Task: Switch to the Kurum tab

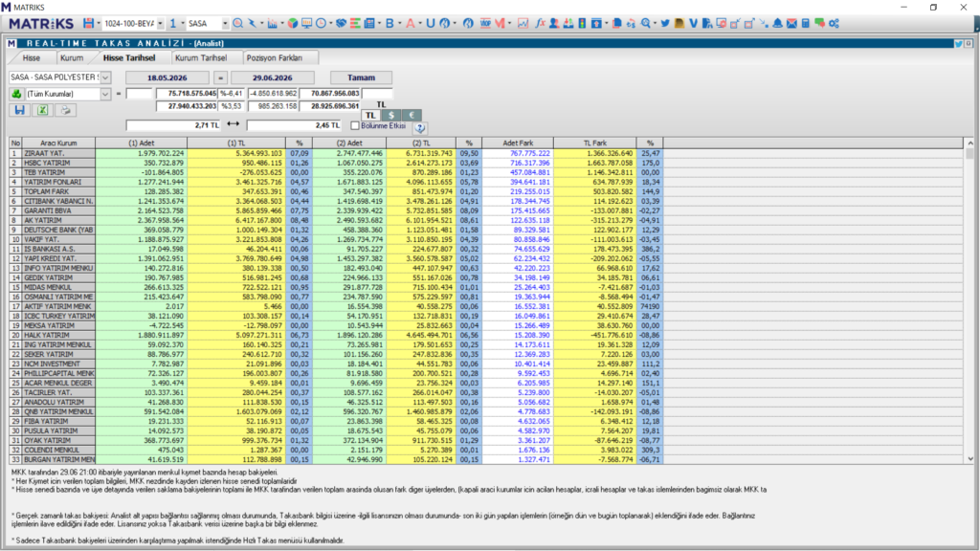Action: pos(72,57)
